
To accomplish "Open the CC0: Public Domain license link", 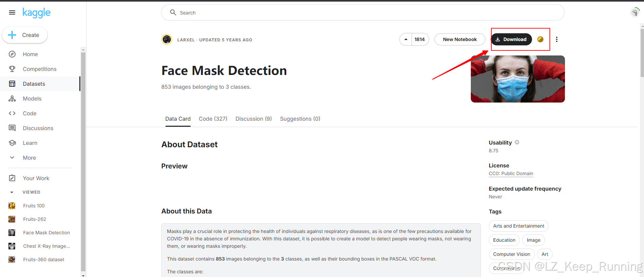I will tap(511, 174).
